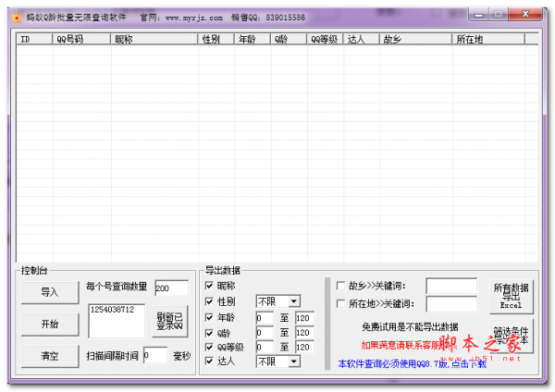Expand the 达人 dropdown set to 不限
555x392 pixels.
[277, 361]
